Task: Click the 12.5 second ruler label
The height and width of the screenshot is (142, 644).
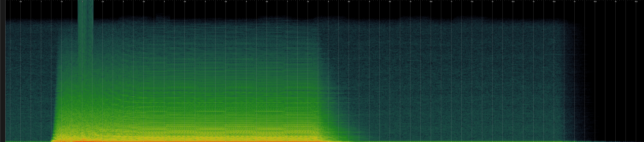Action: 513,2
